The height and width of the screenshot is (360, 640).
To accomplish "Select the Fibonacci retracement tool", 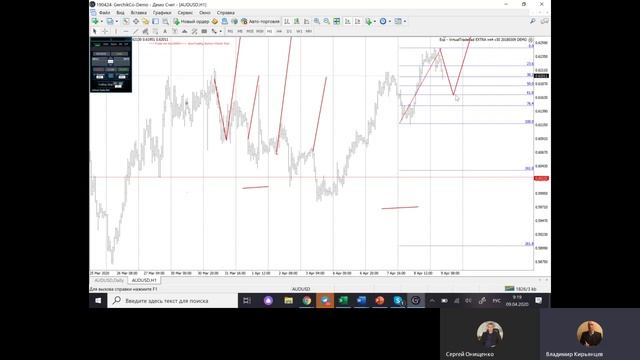I will [x=155, y=31].
